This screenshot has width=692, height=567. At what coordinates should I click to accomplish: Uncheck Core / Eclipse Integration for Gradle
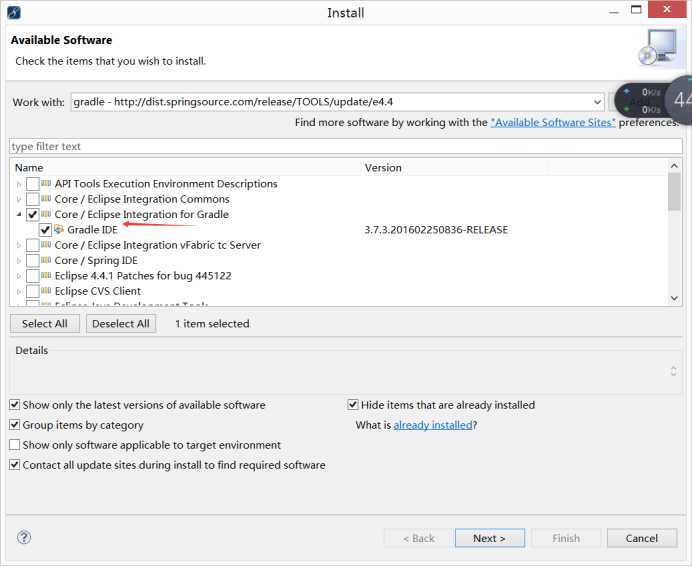click(x=33, y=214)
